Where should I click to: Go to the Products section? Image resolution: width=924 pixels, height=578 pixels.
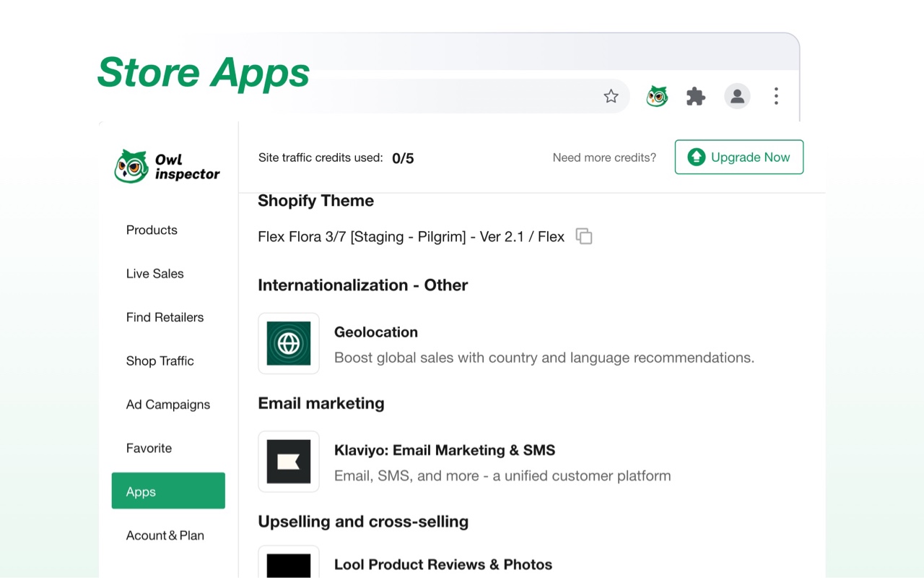pyautogui.click(x=152, y=230)
